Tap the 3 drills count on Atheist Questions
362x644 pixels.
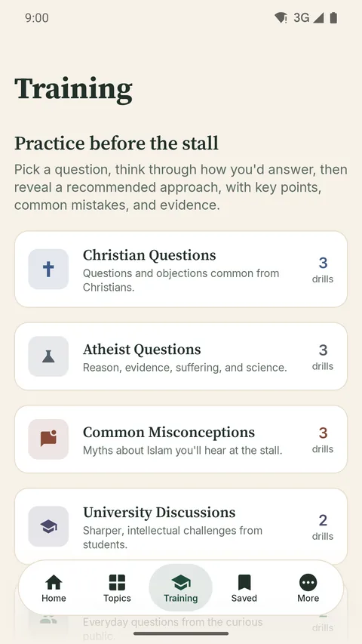(x=323, y=356)
